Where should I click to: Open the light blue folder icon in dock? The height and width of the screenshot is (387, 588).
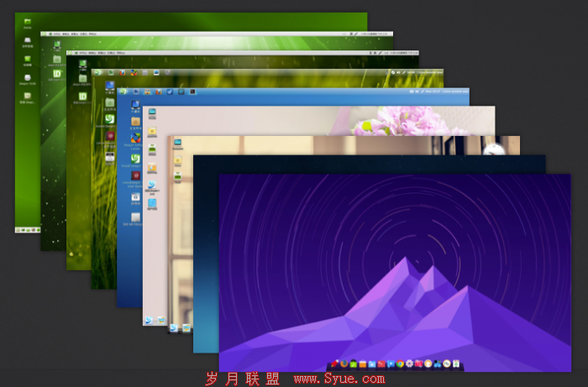372,364
